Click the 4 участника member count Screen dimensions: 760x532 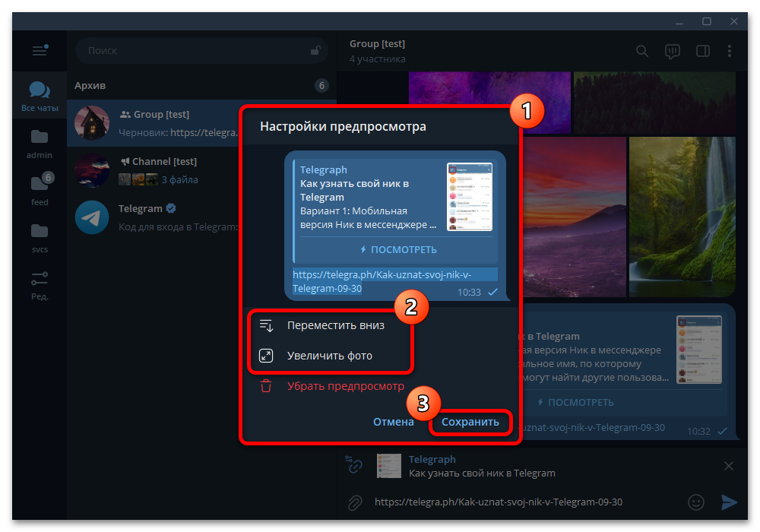[x=378, y=59]
